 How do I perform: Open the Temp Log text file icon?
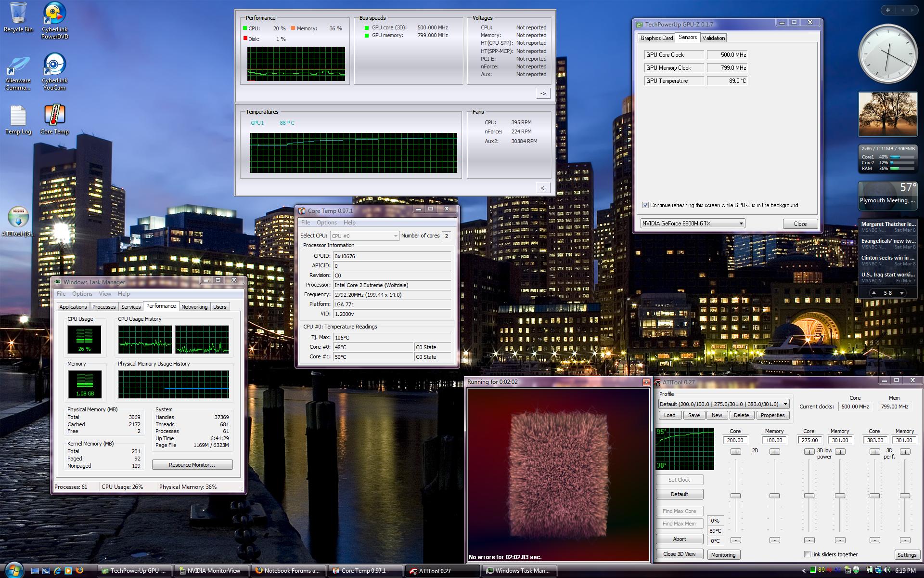(x=18, y=120)
